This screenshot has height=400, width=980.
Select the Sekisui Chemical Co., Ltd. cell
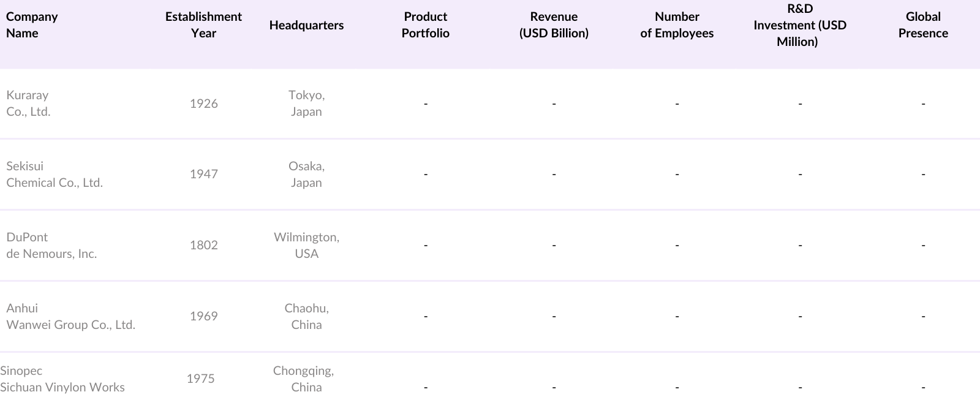(55, 175)
